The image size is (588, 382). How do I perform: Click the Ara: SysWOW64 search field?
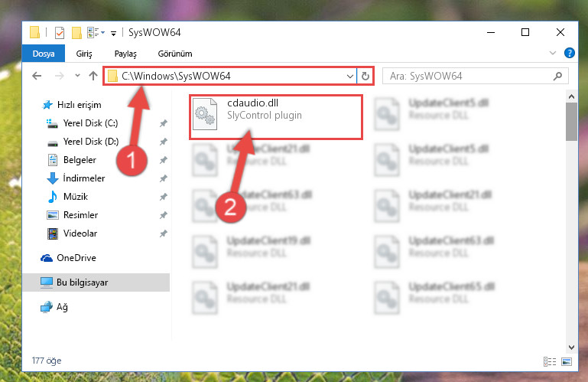[475, 77]
